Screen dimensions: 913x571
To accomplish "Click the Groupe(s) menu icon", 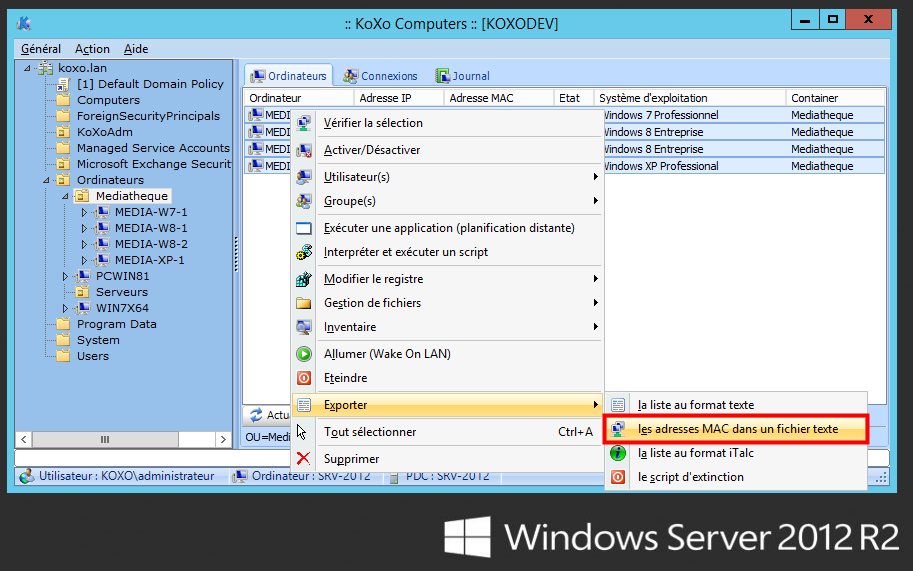I will [303, 201].
